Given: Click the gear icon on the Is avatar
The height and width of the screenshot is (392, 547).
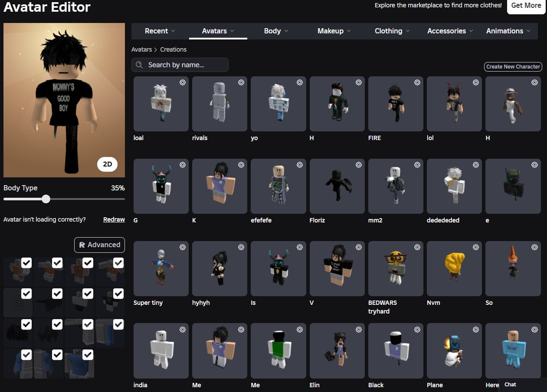Looking at the screenshot, I should [x=300, y=247].
